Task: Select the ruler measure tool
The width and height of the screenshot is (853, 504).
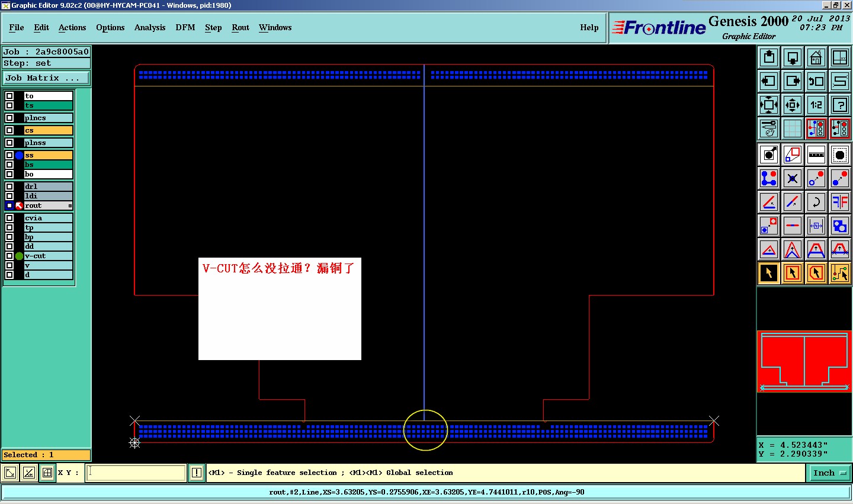Action: [816, 155]
